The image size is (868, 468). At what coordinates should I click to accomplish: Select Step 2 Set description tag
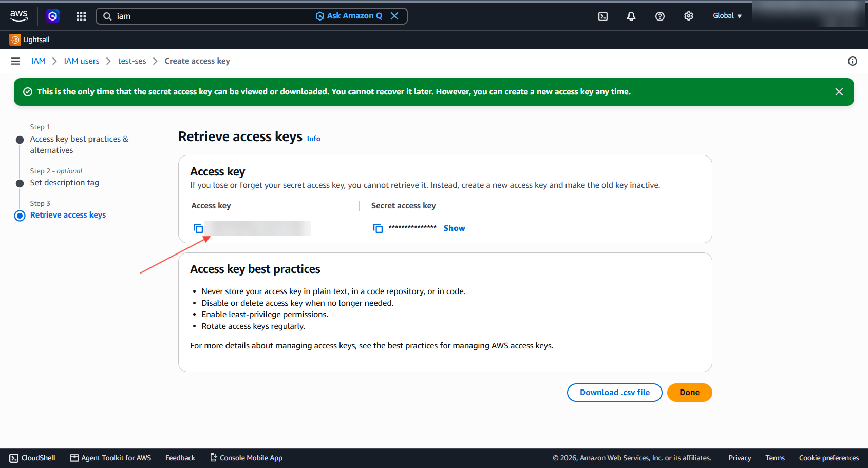(x=65, y=183)
